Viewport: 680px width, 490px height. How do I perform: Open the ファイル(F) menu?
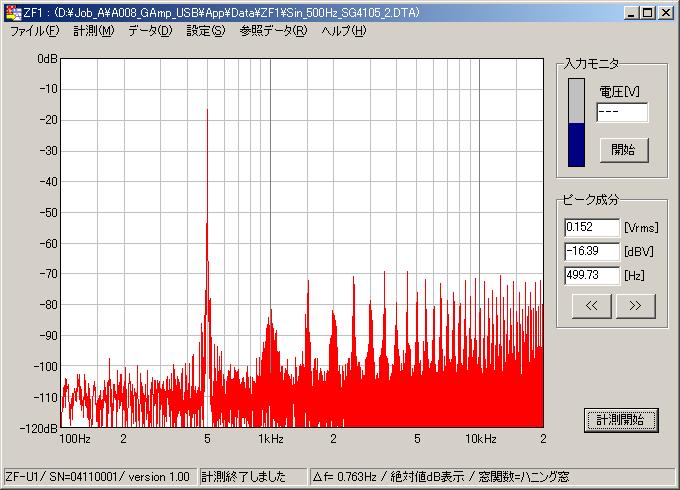pyautogui.click(x=34, y=31)
